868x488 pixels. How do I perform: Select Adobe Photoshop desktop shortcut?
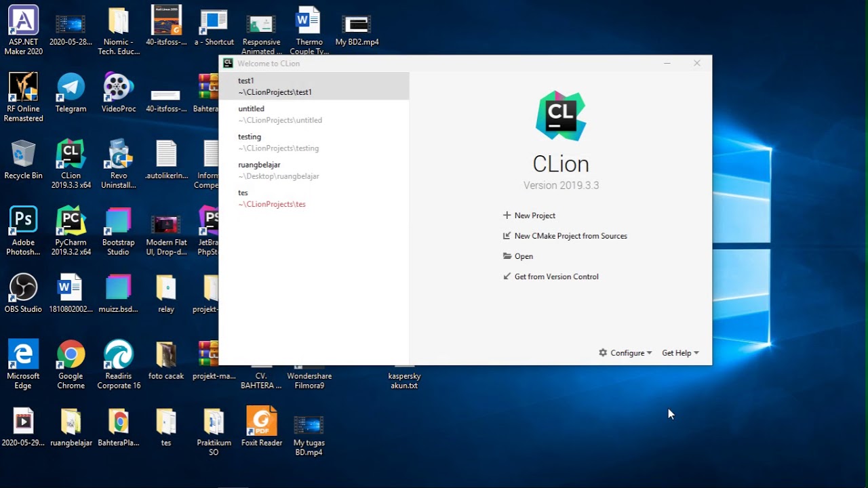click(x=23, y=232)
